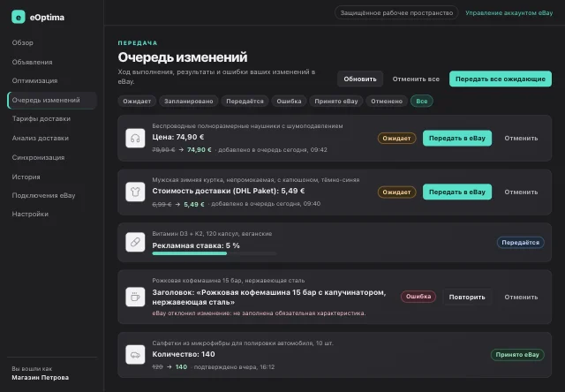The width and height of the screenshot is (565, 392).
Task: Click the Магазин Петрова account name
Action: click(41, 378)
